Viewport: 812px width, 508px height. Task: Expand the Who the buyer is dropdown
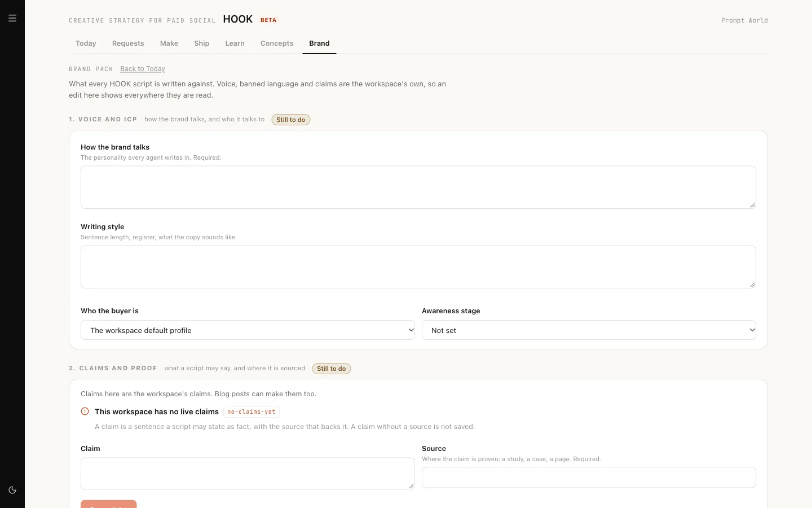tap(248, 330)
